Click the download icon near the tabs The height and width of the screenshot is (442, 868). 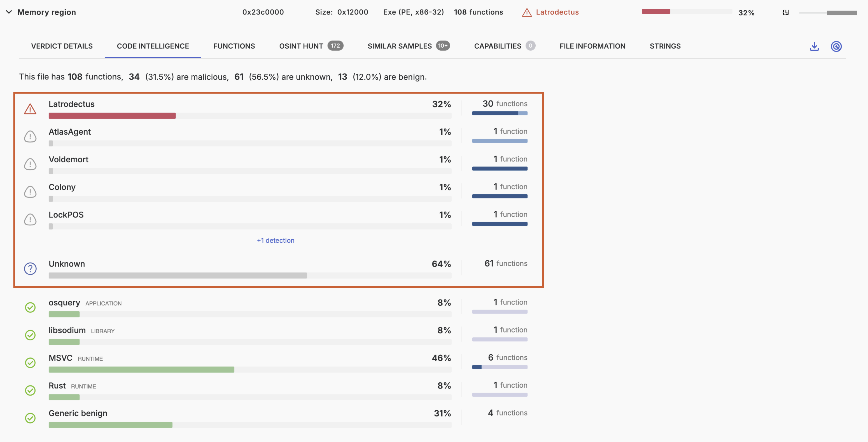[814, 46]
